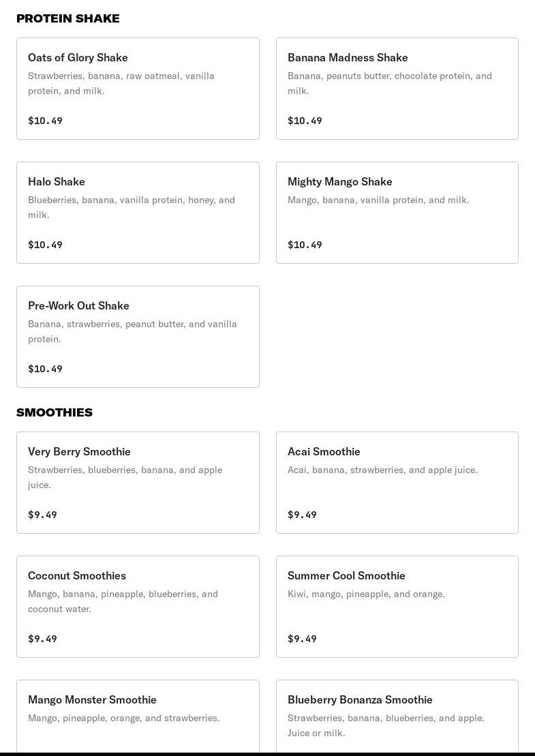Click the $10.49 price on Oats of Glory
Image resolution: width=535 pixels, height=756 pixels.
45,121
